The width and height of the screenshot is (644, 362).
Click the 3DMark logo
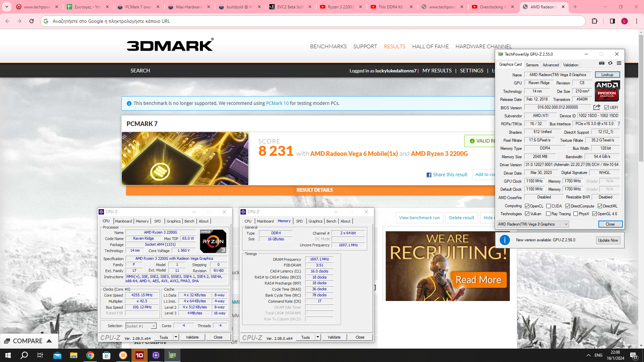tap(170, 45)
